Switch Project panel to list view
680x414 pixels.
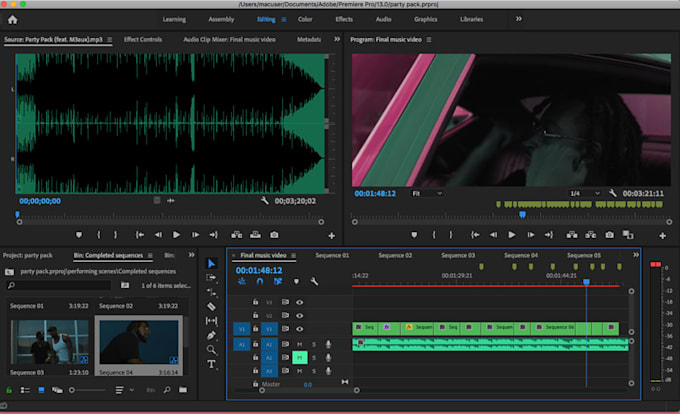point(25,390)
